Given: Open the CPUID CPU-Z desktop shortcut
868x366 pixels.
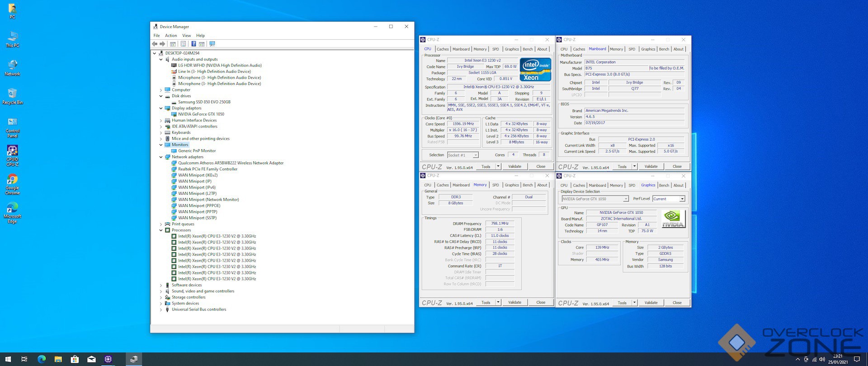Looking at the screenshot, I should tap(12, 155).
